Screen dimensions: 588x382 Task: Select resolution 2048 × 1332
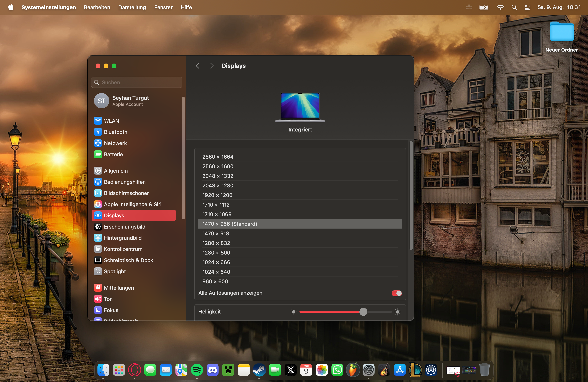coord(300,176)
